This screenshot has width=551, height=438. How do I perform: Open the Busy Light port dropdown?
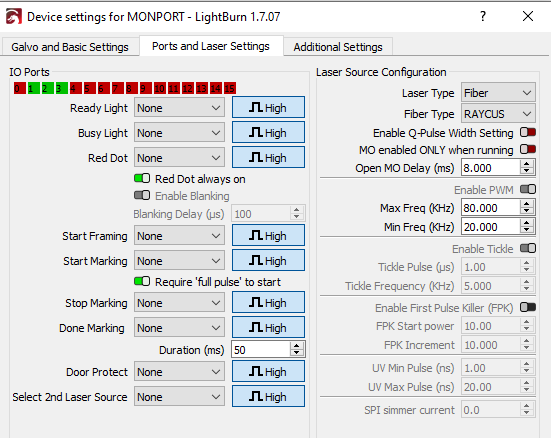tap(179, 133)
